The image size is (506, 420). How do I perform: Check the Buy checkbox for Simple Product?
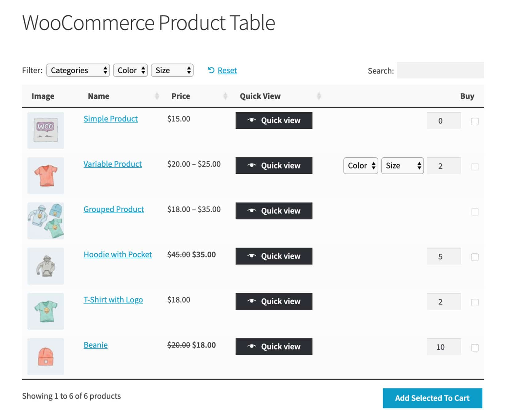pyautogui.click(x=474, y=121)
